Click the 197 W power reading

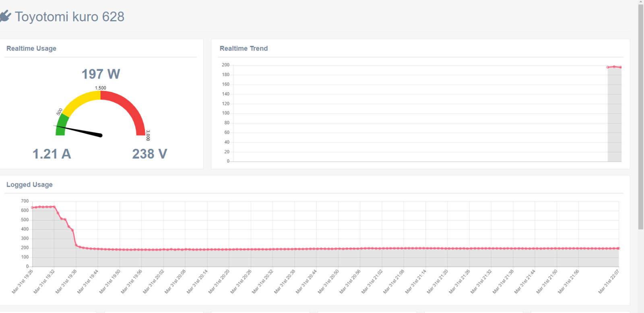pyautogui.click(x=101, y=74)
